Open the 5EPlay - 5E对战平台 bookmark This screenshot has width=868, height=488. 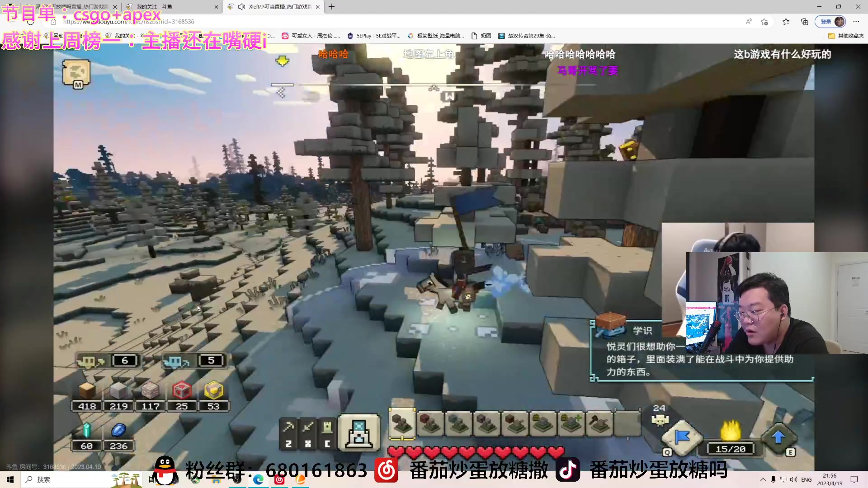click(x=373, y=36)
